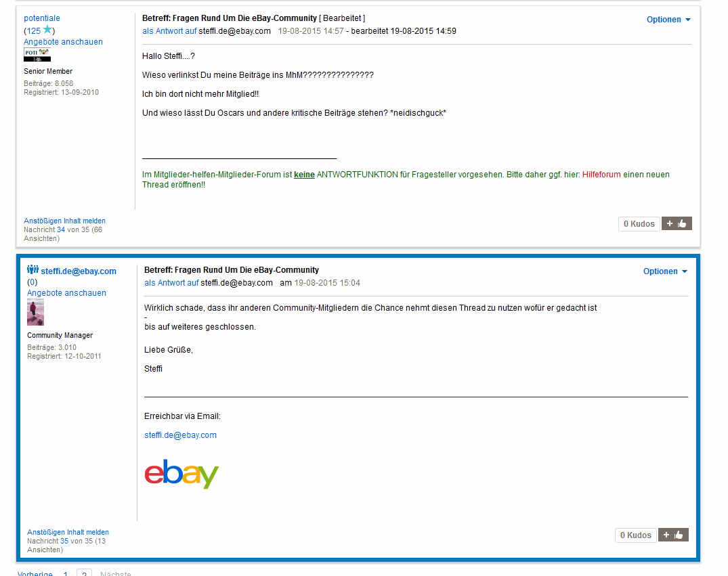Follow the red Hilfeforum link in signature
The image size is (728, 576).
click(x=601, y=175)
